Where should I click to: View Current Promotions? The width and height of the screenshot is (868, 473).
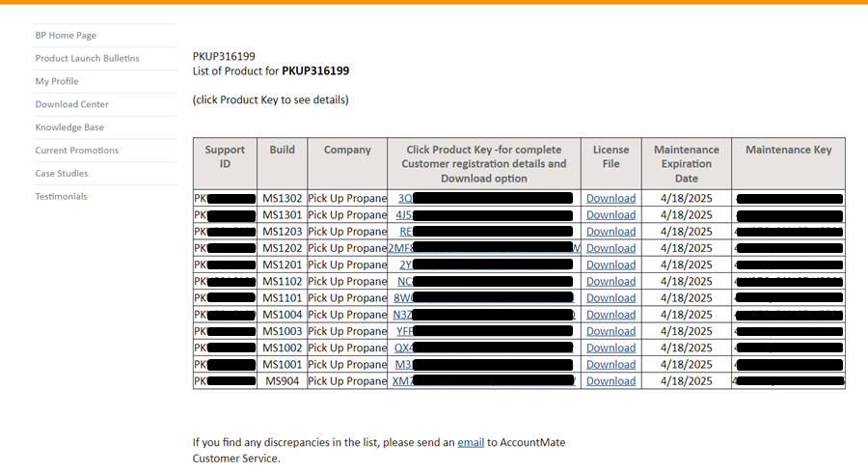pos(77,151)
